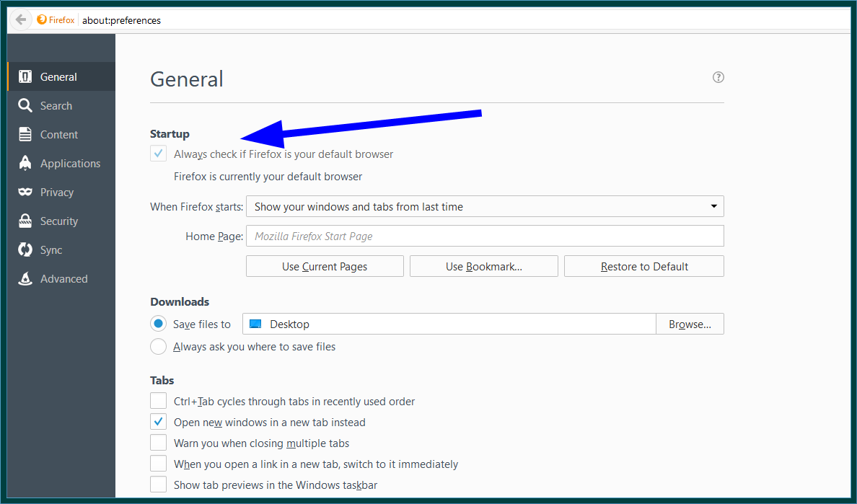857x504 pixels.
Task: Click the When Firefox starts label
Action: tap(197, 206)
